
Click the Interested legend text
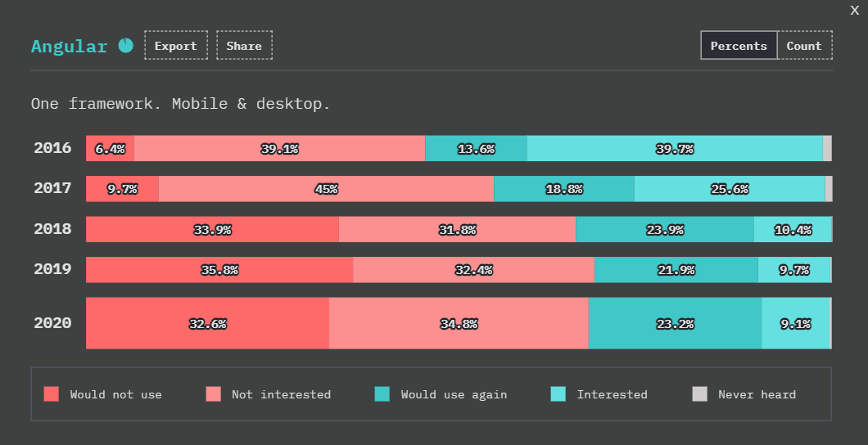612,395
